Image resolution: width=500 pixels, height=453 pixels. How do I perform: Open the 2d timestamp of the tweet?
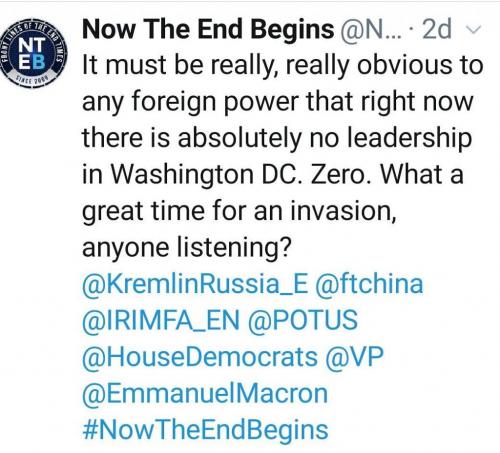tap(437, 29)
